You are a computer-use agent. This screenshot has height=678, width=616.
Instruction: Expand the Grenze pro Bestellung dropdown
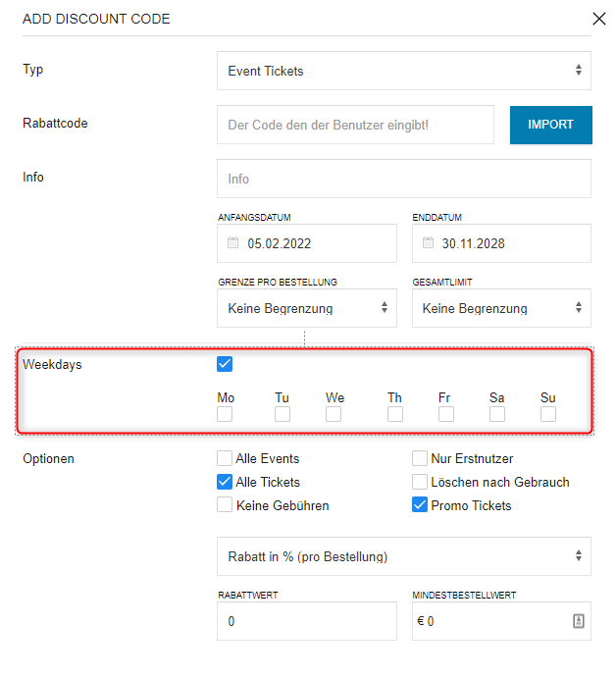(x=306, y=308)
